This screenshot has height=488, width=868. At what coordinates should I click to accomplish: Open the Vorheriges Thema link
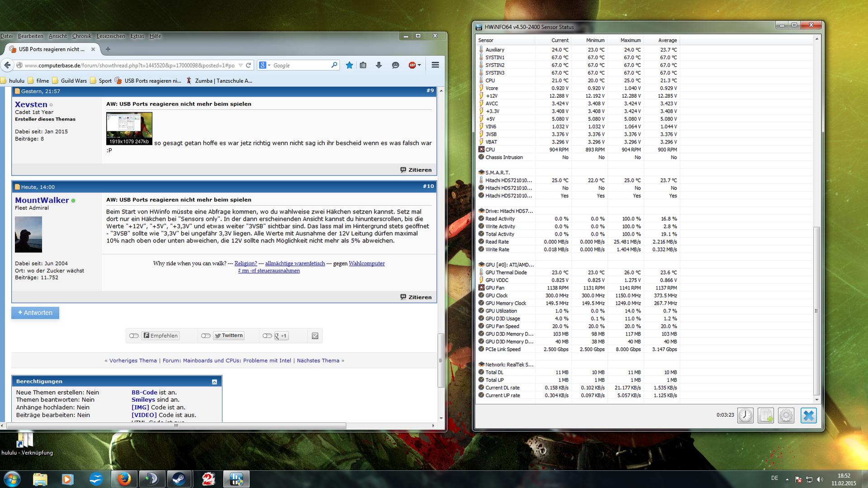(x=133, y=360)
